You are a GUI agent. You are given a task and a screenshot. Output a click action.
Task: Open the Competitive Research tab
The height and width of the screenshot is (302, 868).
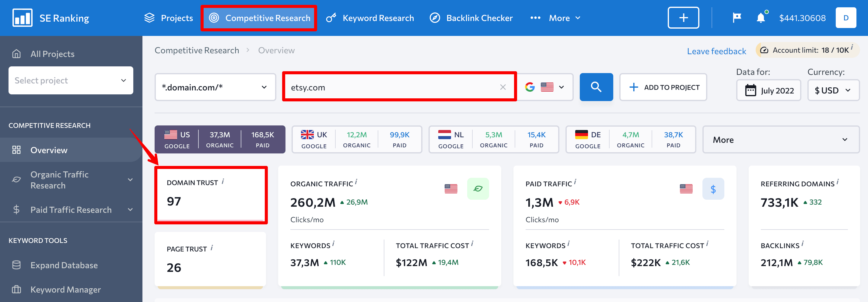[x=259, y=18]
